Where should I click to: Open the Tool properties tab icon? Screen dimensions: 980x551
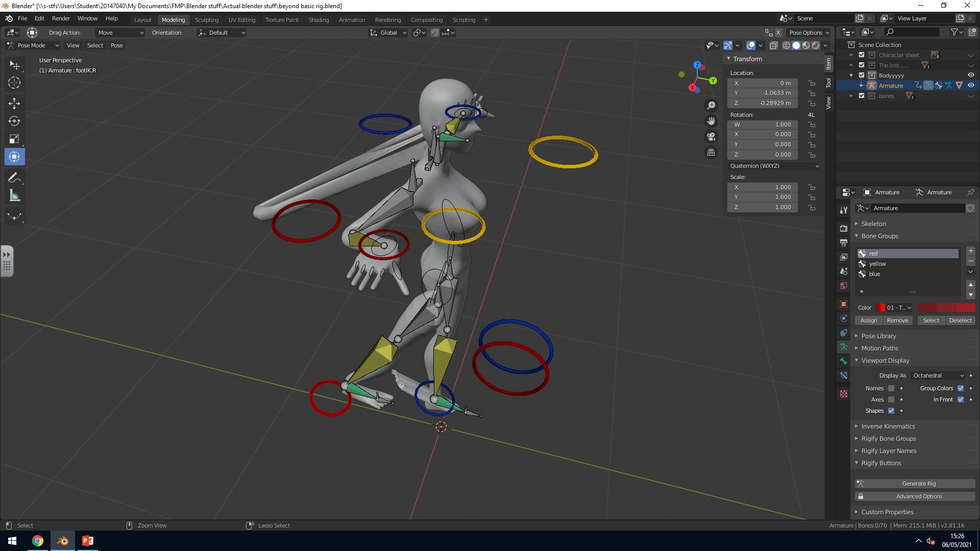coord(844,210)
